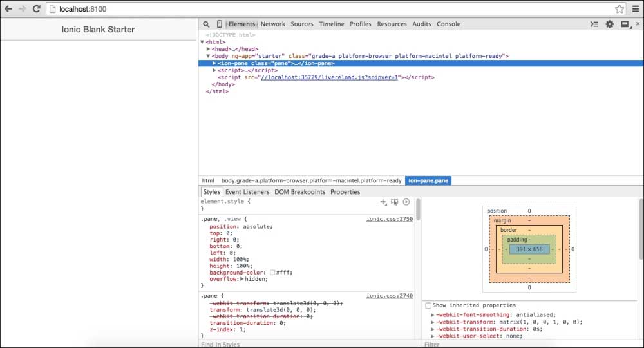
Task: Click the inspect element magnifier icon
Action: [x=206, y=24]
